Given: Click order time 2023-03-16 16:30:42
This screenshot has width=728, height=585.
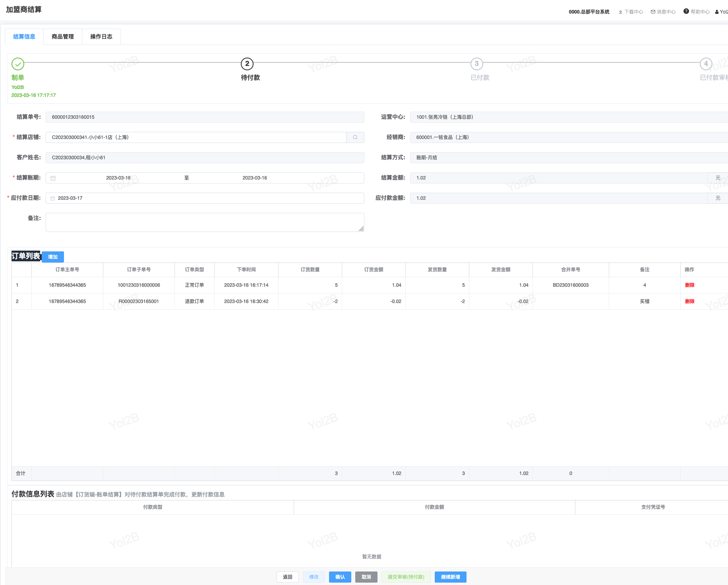Looking at the screenshot, I should 246,301.
